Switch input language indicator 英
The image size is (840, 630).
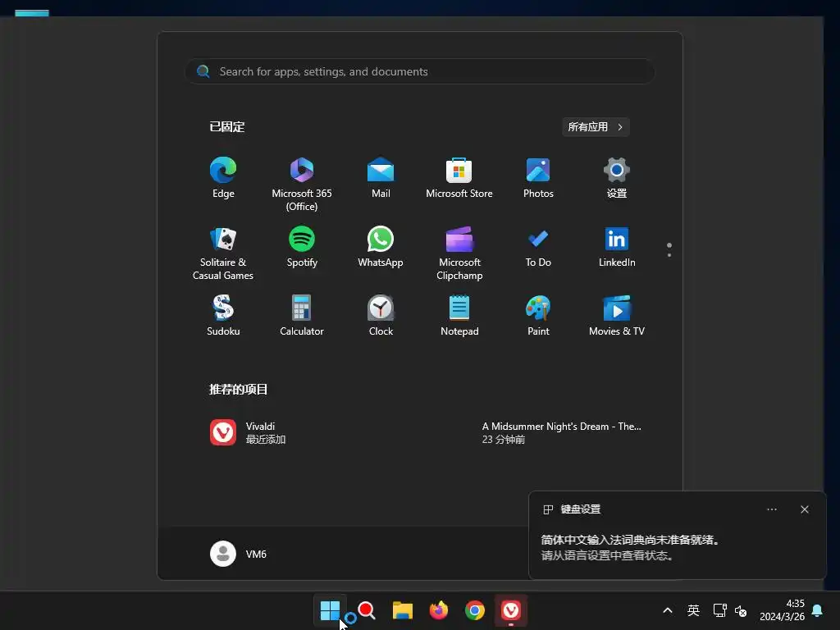pyautogui.click(x=693, y=610)
